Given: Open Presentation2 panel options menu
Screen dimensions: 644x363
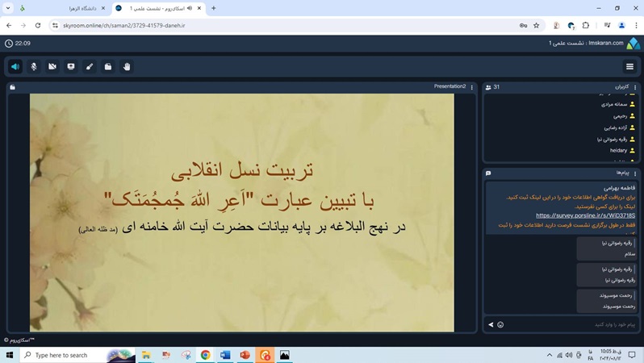Looking at the screenshot, I should [472, 87].
